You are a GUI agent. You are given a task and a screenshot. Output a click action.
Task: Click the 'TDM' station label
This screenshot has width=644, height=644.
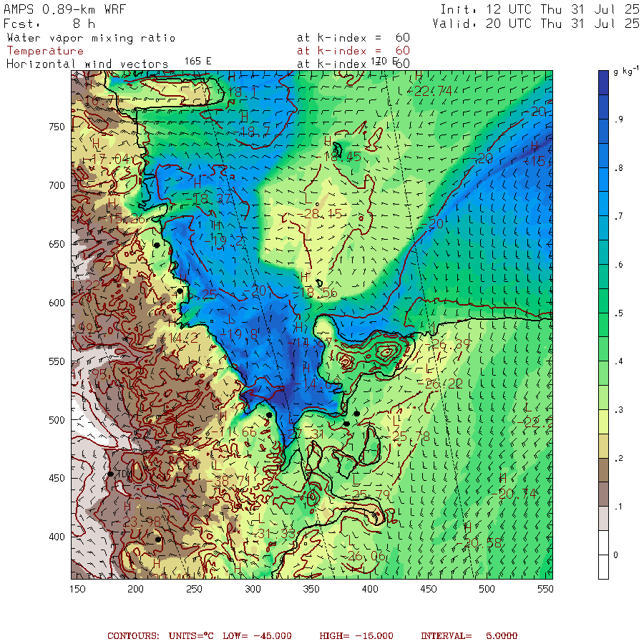pyautogui.click(x=125, y=474)
